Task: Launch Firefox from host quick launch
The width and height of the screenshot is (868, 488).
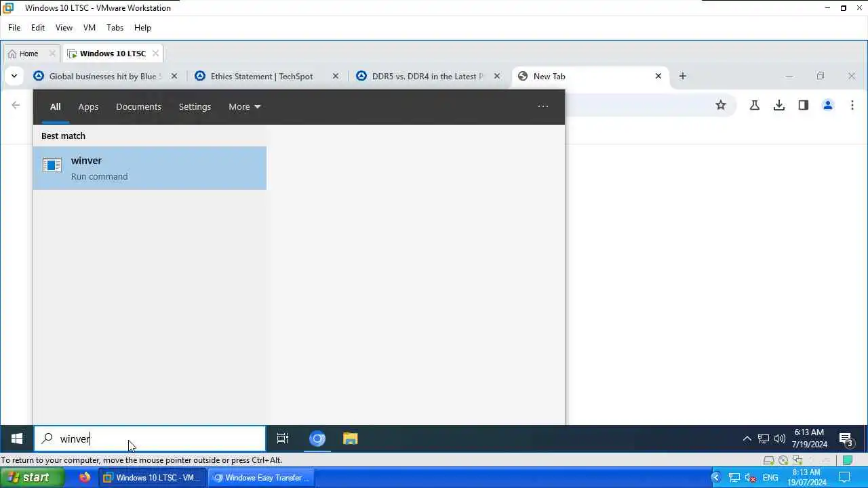Action: click(x=84, y=478)
